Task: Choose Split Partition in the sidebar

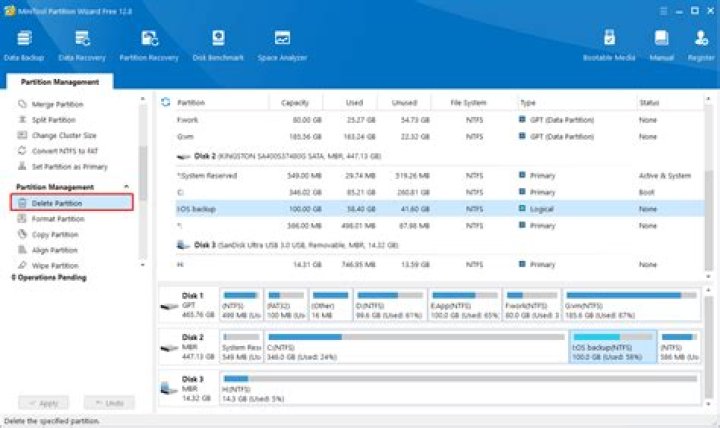Action: pos(53,120)
